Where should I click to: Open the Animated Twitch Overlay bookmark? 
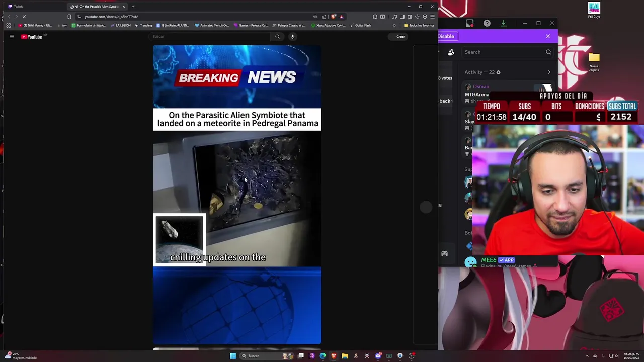tap(212, 25)
